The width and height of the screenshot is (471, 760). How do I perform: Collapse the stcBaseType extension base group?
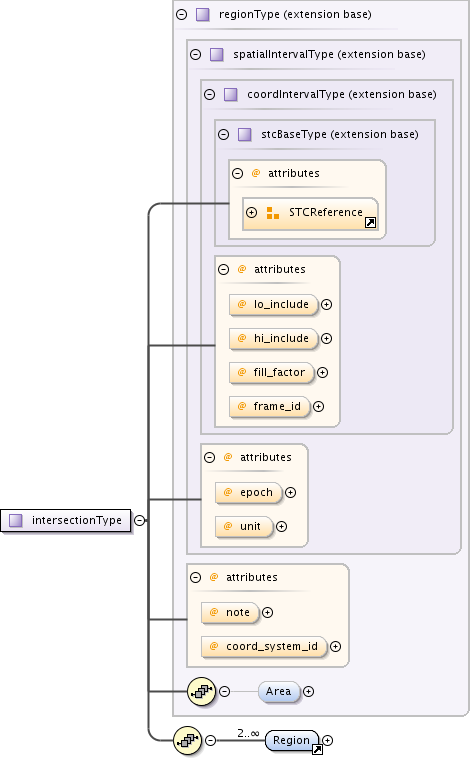click(224, 134)
